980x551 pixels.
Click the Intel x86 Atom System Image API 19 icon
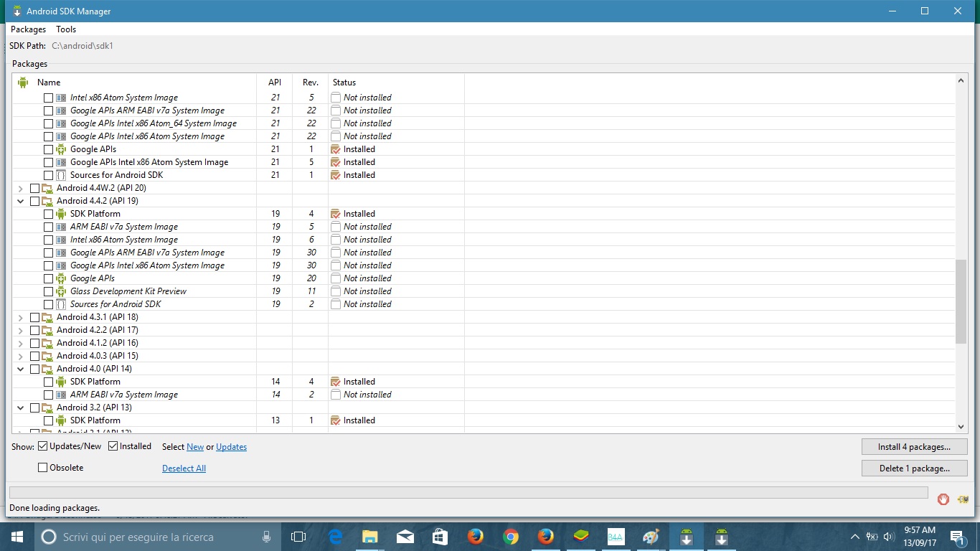(x=61, y=240)
